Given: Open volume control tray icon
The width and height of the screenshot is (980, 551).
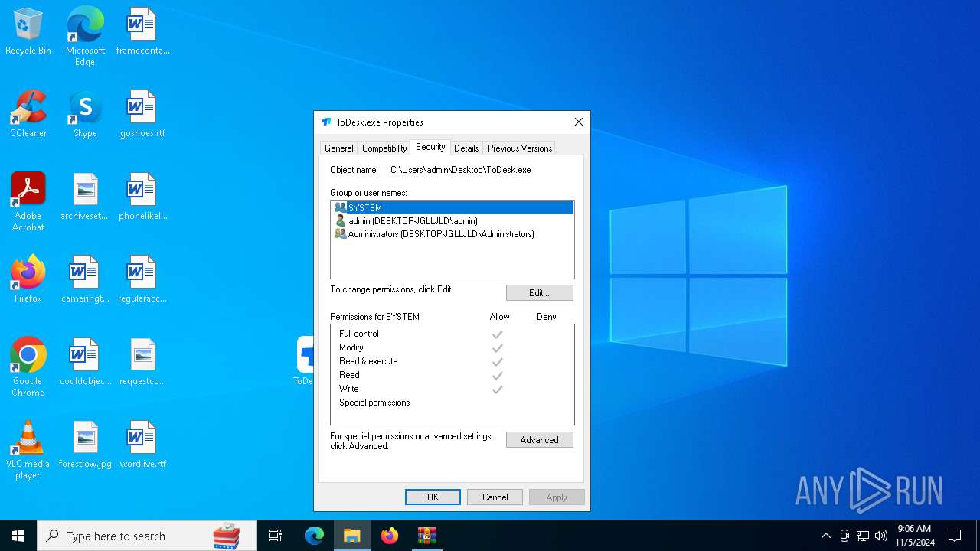Looking at the screenshot, I should click(x=881, y=536).
